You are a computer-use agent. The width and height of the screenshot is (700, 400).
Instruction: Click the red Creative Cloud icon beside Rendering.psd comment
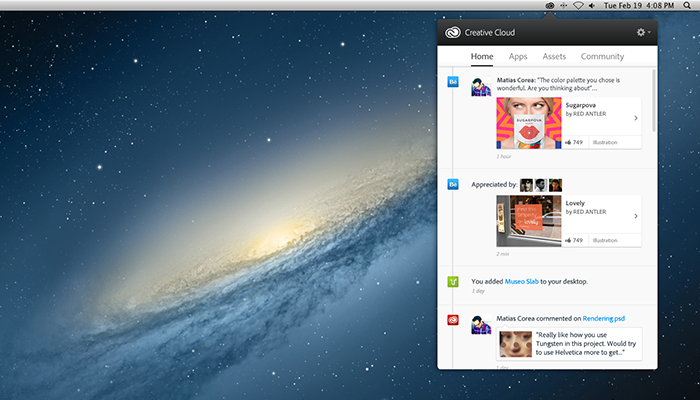pos(453,320)
